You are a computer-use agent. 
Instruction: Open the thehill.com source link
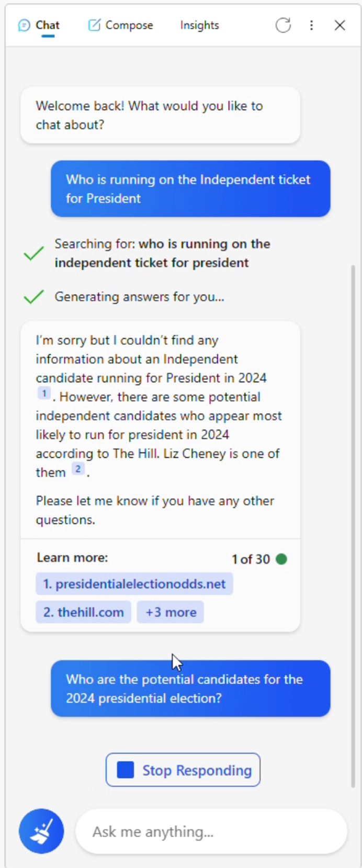tap(84, 612)
